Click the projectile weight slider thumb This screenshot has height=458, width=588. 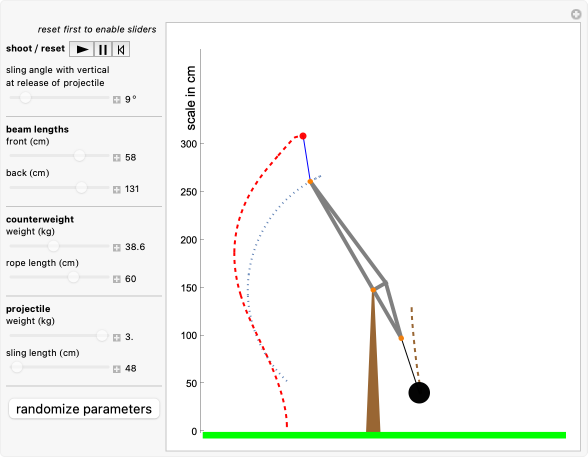(x=102, y=335)
